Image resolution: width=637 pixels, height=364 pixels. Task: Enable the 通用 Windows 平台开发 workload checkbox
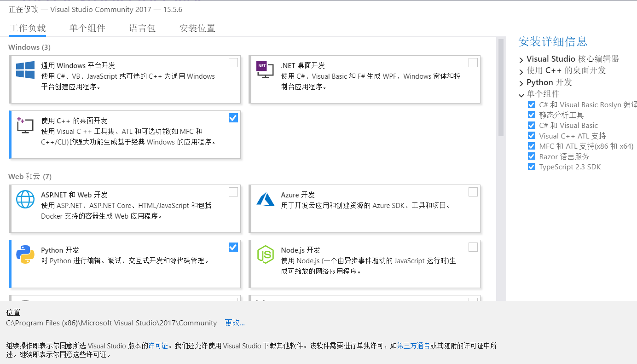[x=233, y=63]
